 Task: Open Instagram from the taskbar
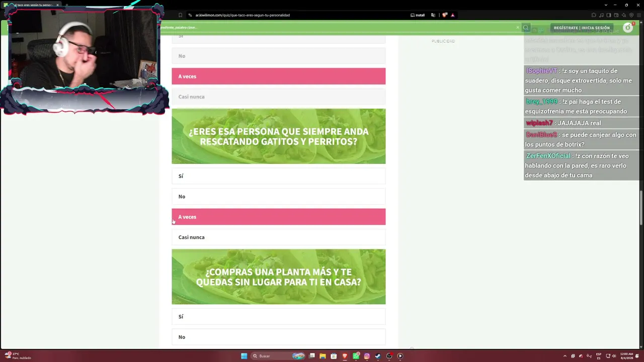pos(367,356)
